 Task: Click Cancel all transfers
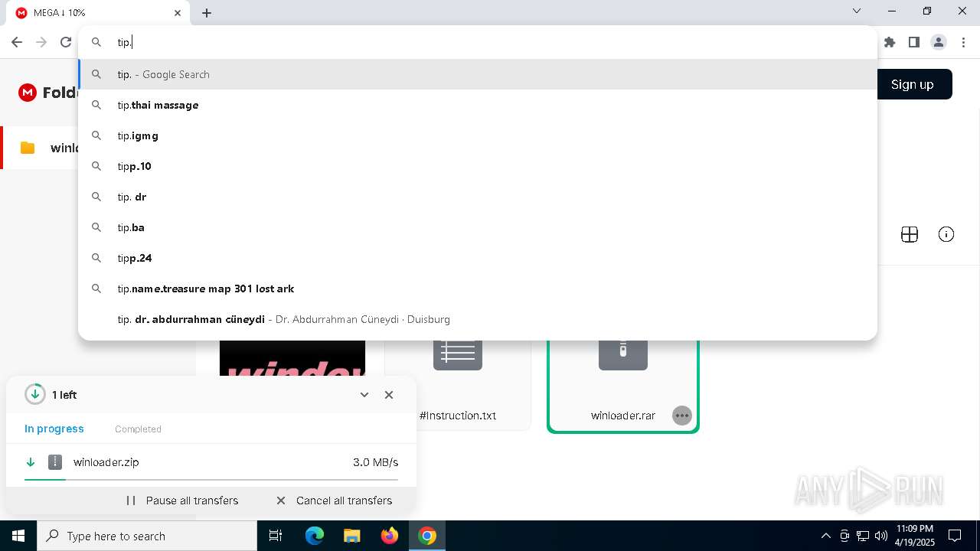point(334,500)
